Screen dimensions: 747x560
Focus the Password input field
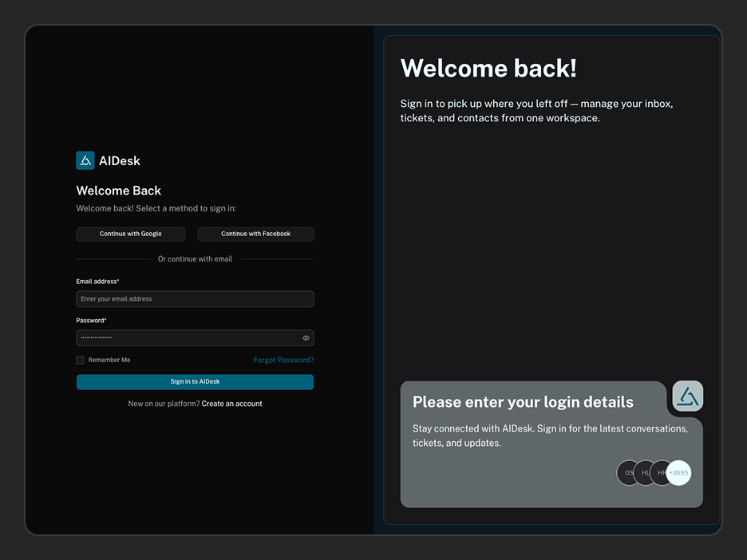click(195, 338)
